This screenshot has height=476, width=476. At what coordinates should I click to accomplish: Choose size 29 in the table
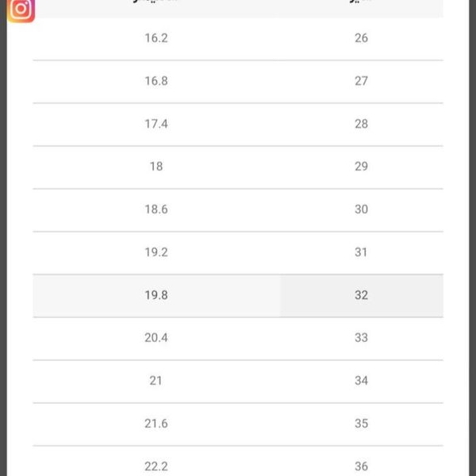click(361, 167)
